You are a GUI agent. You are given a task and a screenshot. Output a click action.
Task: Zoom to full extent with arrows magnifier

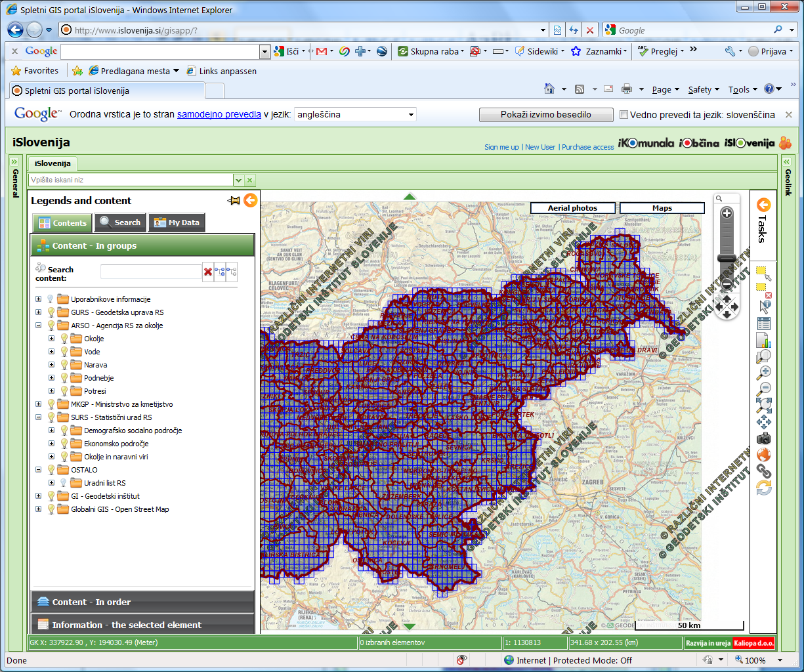click(x=763, y=406)
